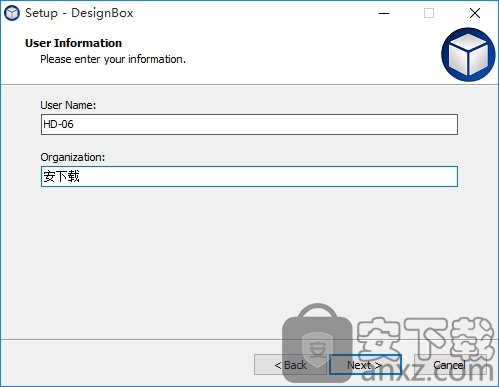Focus the User Name input field

(x=249, y=125)
